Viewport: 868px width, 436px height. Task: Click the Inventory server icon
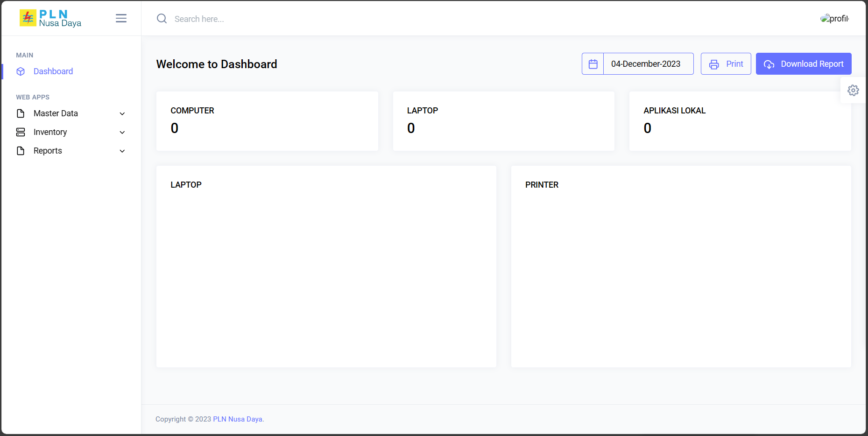tap(21, 132)
